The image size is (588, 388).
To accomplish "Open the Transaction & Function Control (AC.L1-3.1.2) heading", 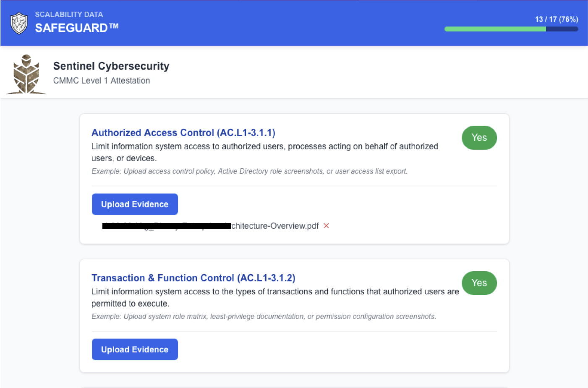I will 193,278.
